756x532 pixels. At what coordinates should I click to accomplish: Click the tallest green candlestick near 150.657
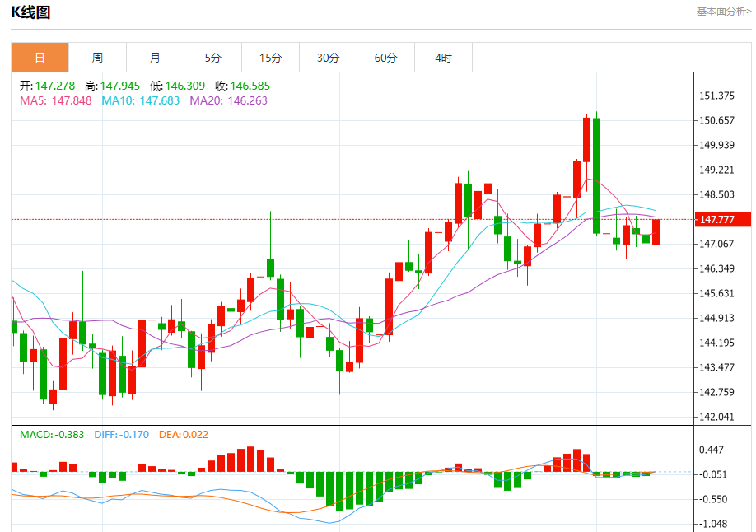tap(596, 176)
